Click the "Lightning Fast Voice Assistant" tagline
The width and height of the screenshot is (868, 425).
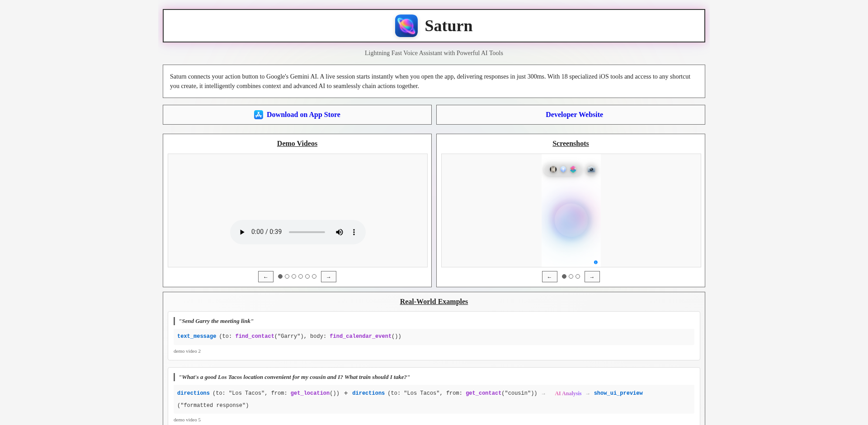click(x=434, y=53)
